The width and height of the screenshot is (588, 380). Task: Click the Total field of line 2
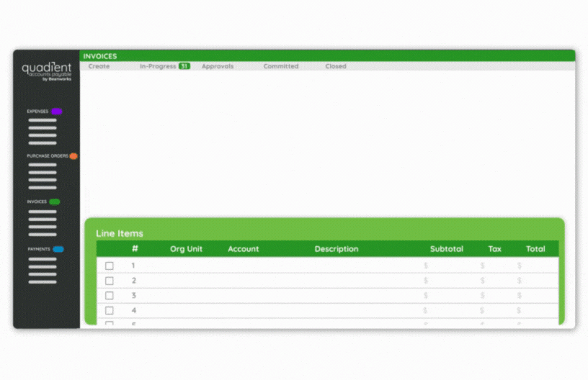[x=535, y=281]
